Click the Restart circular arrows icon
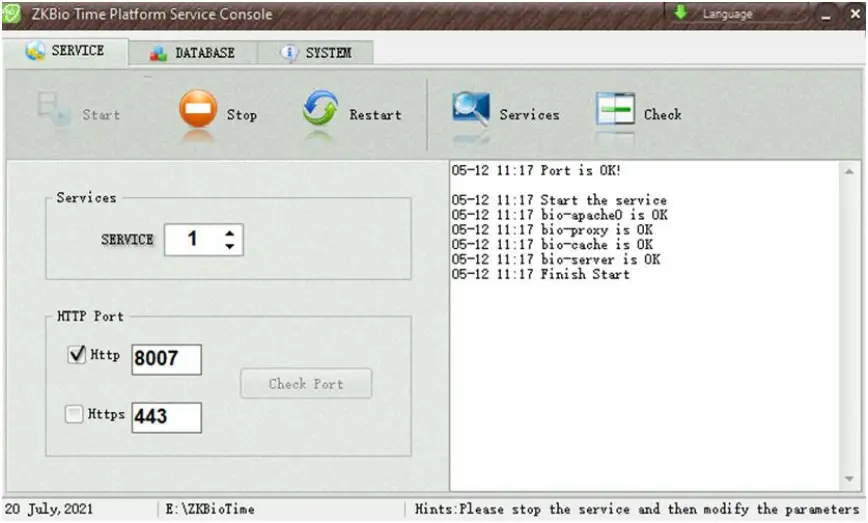Image resolution: width=868 pixels, height=523 pixels. [320, 108]
